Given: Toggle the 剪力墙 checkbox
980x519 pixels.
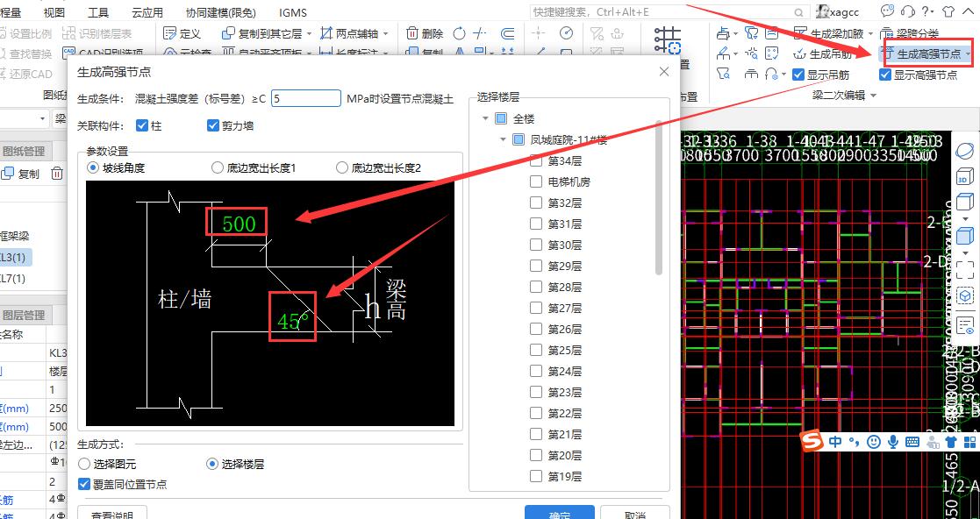Looking at the screenshot, I should click(x=212, y=125).
